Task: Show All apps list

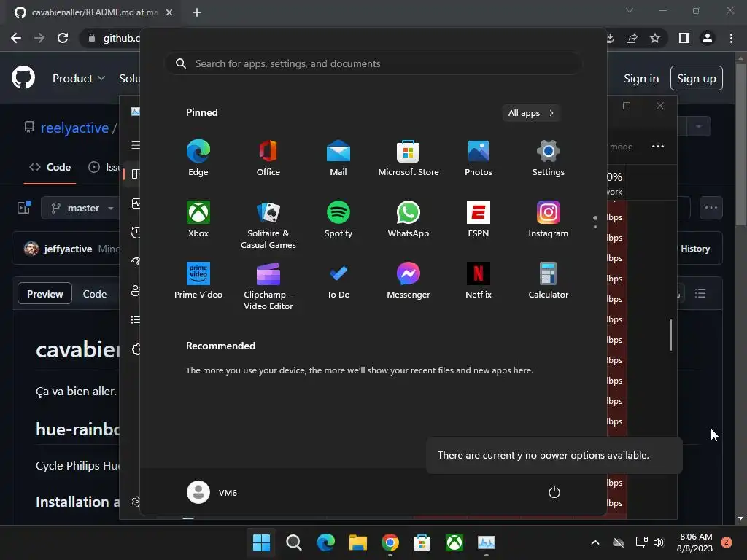Action: coord(531,113)
